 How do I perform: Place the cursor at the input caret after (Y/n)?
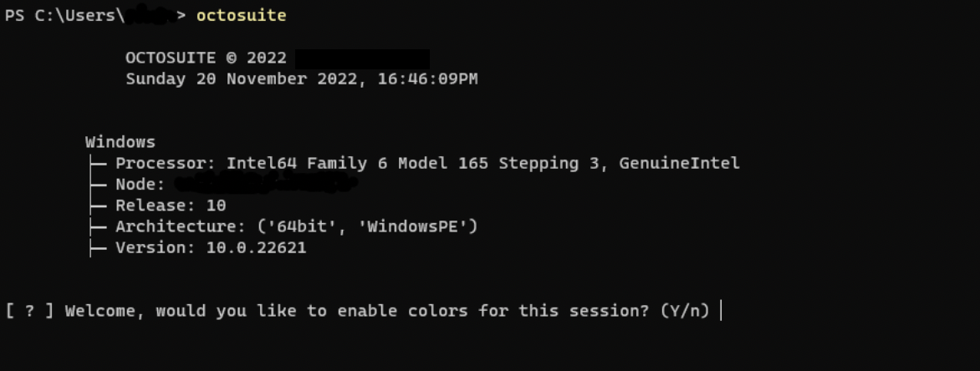tap(722, 310)
